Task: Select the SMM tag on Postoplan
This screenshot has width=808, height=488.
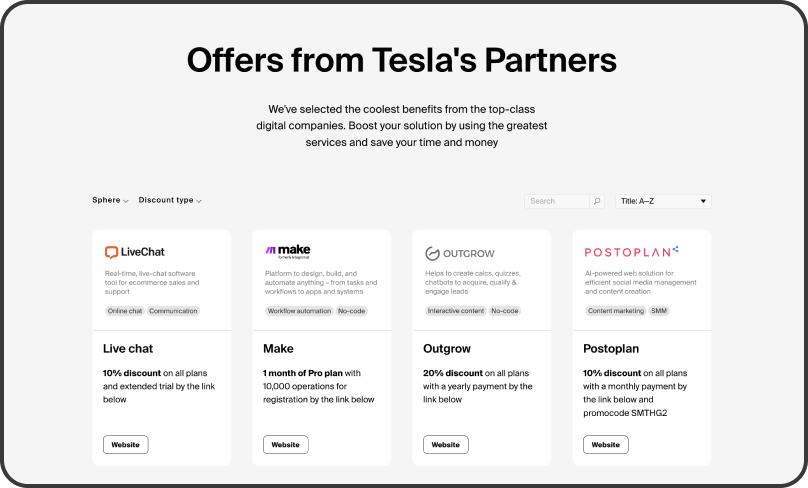Action: point(659,311)
